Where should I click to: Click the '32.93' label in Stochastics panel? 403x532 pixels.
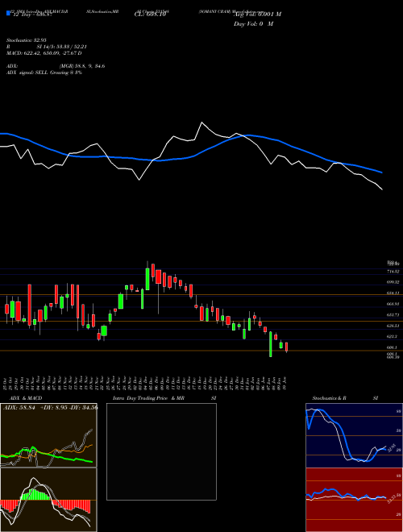point(390,448)
